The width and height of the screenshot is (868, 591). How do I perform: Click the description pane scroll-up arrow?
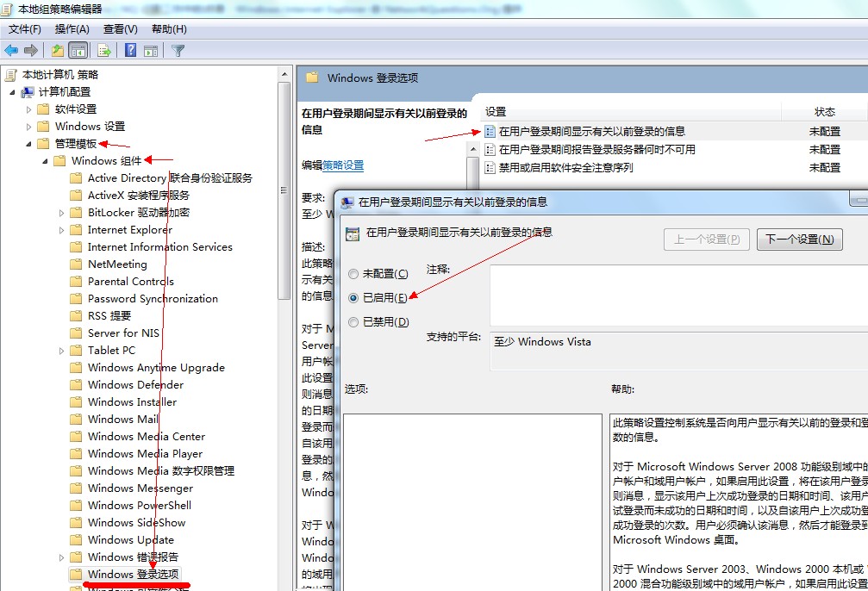(472, 149)
